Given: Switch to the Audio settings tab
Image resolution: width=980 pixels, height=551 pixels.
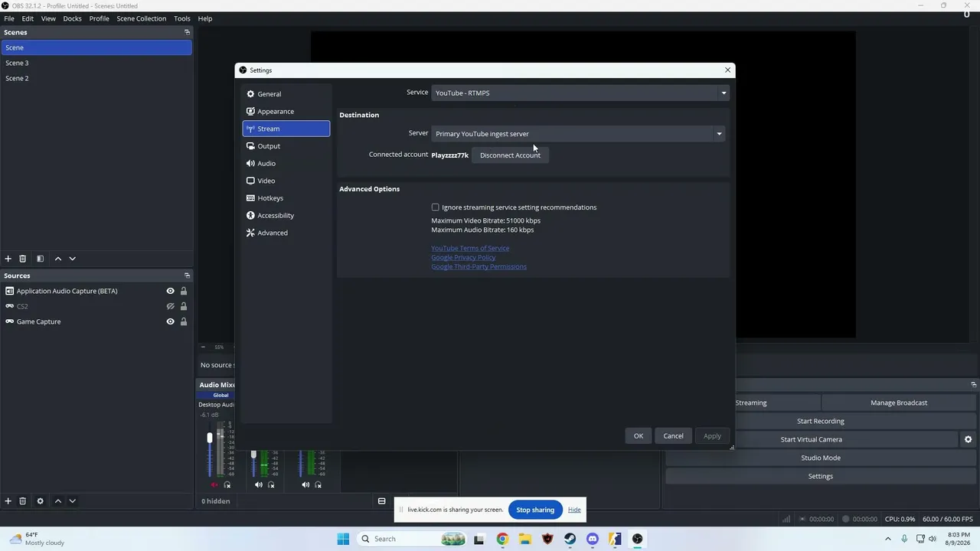Looking at the screenshot, I should pyautogui.click(x=286, y=164).
